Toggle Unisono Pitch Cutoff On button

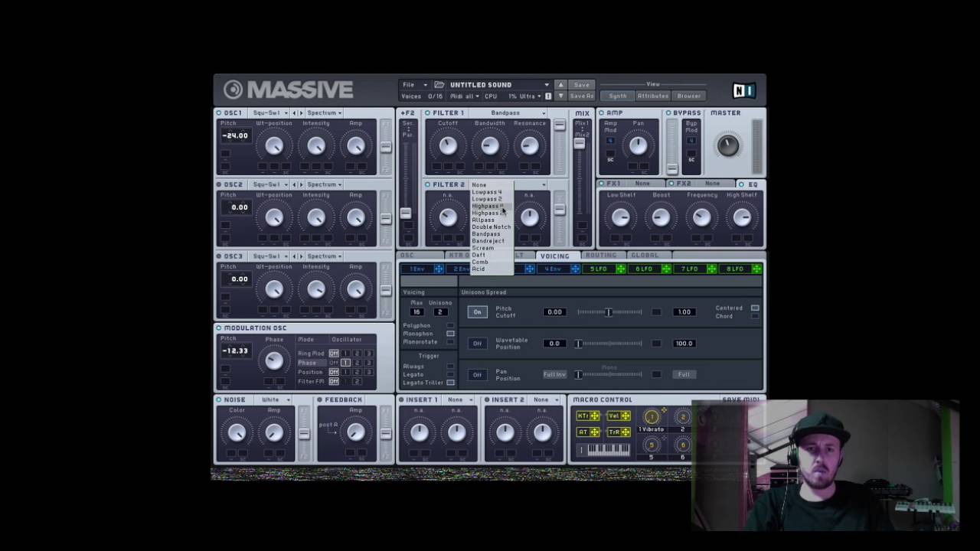[x=477, y=312]
